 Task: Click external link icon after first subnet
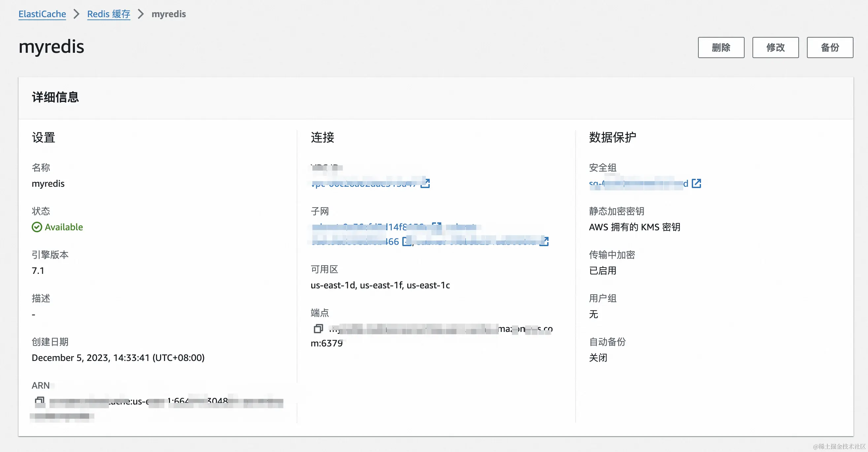coord(437,227)
